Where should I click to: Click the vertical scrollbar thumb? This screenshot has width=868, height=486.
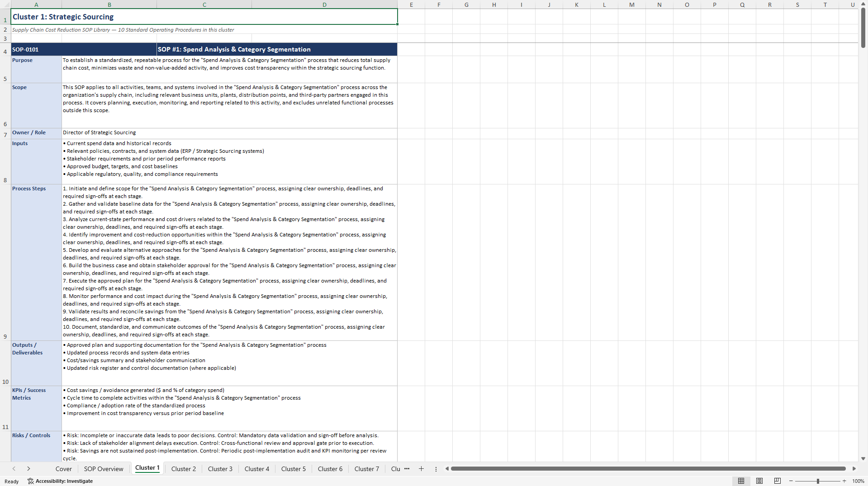click(863, 28)
